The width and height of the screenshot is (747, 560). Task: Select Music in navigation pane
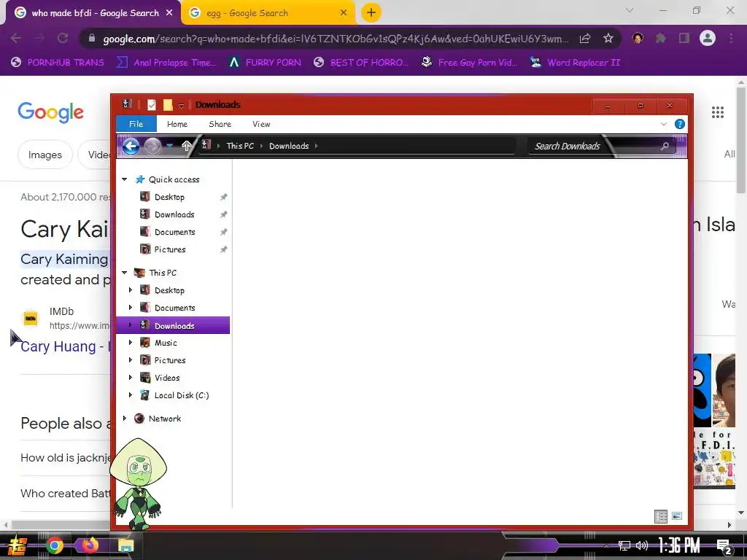pyautogui.click(x=166, y=343)
